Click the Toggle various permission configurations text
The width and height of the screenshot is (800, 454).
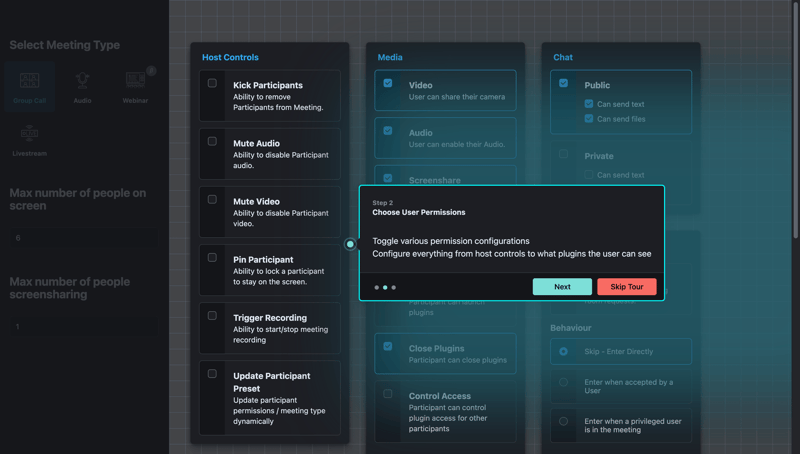click(x=451, y=241)
